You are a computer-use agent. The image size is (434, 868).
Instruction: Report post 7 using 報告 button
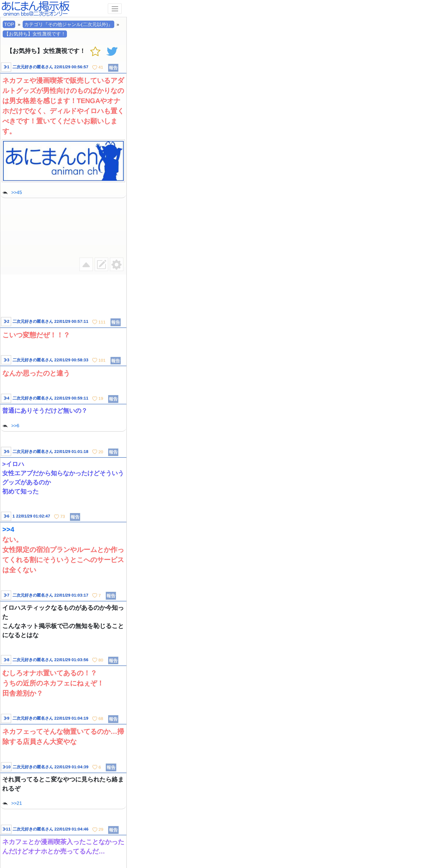coord(111,596)
